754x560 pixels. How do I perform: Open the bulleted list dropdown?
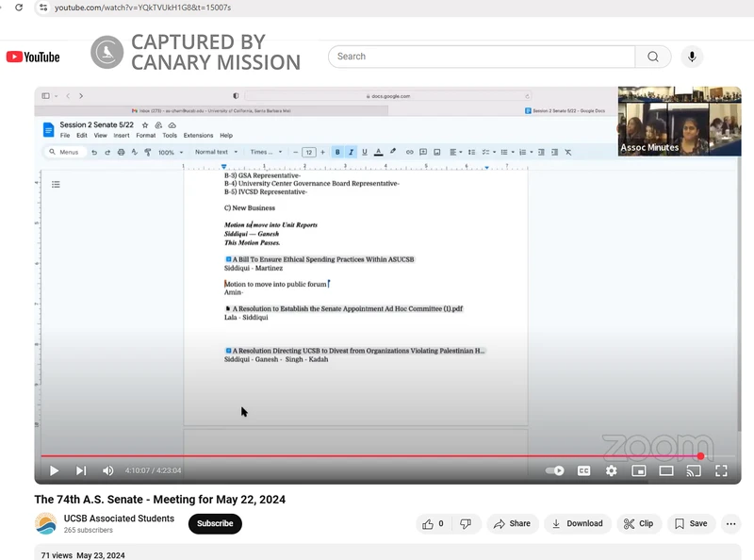point(507,152)
